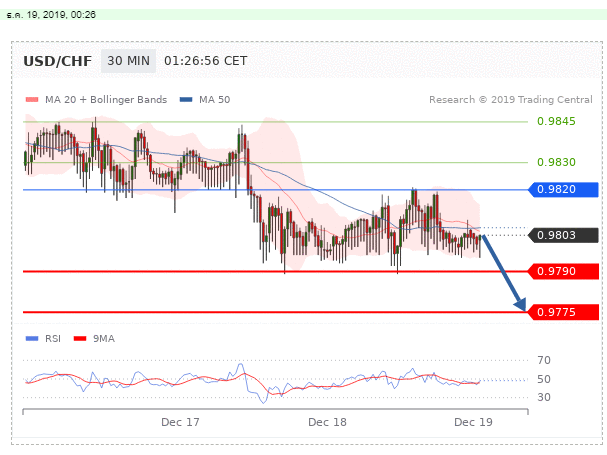Click the 0.9775 target price tag
This screenshot has width=607, height=455.
tap(563, 312)
